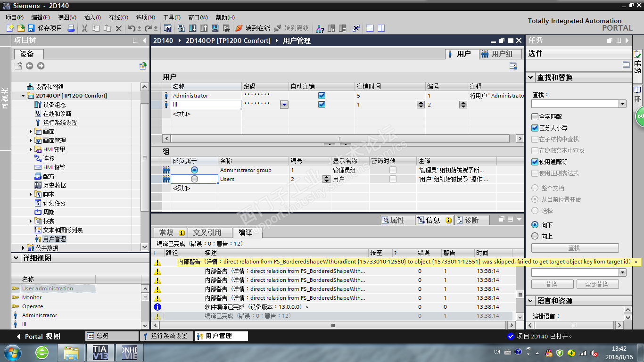The width and height of the screenshot is (644, 362).
Task: Open the 项目(P) menu
Action: pyautogui.click(x=14, y=17)
